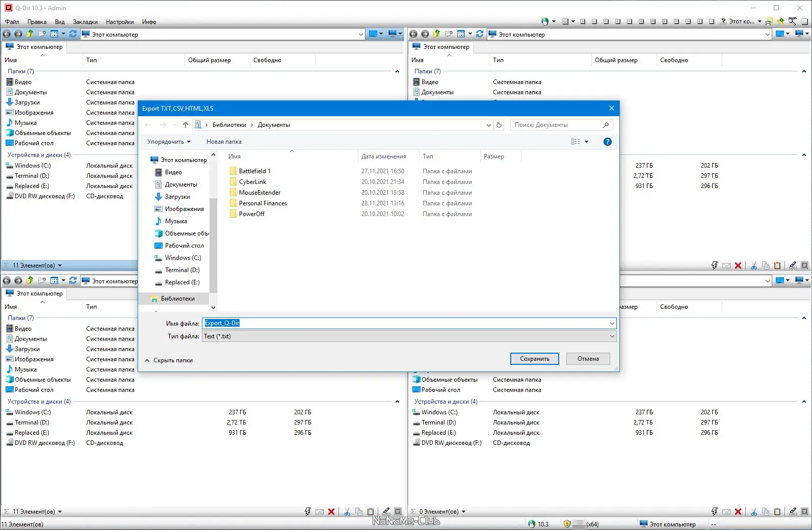
Task: Select DVD RW дисковод (F:) in lower-left pane
Action: click(x=44, y=443)
